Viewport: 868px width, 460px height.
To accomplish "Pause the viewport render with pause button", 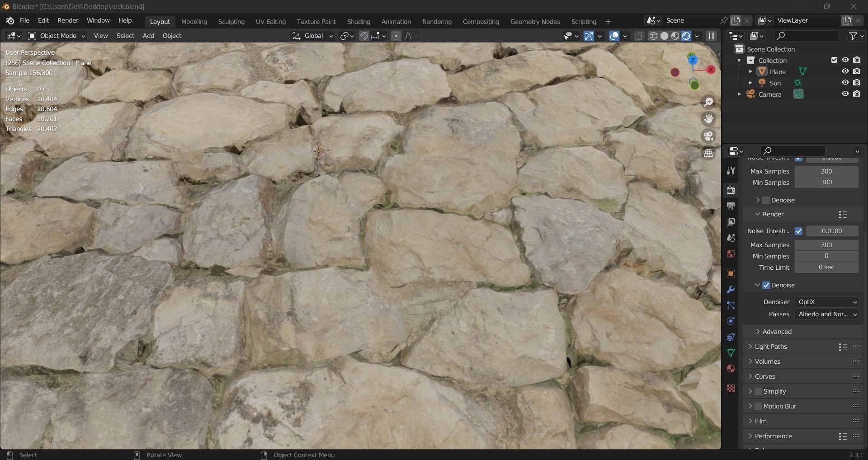I will pos(711,36).
